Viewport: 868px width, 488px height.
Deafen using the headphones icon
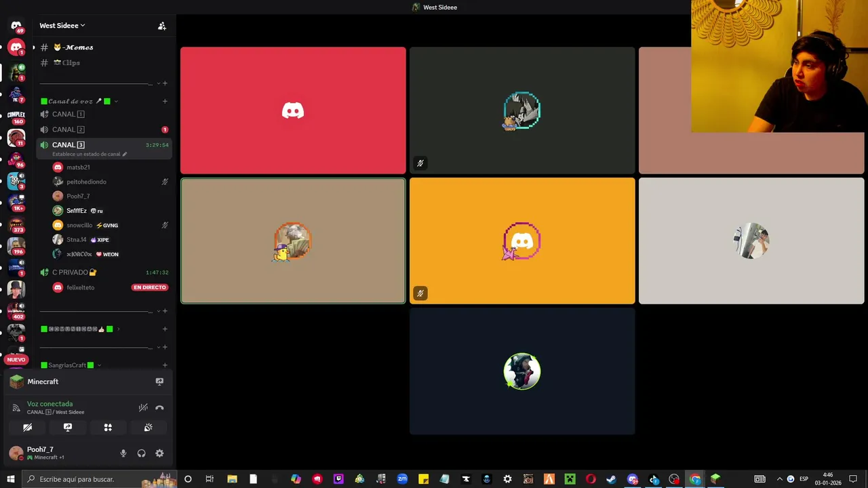point(141,453)
